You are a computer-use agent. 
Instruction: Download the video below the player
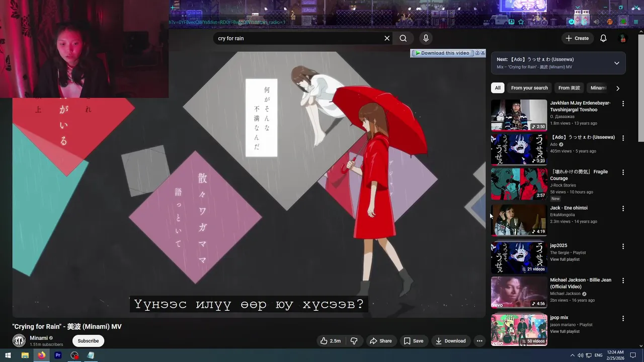tap(451, 341)
